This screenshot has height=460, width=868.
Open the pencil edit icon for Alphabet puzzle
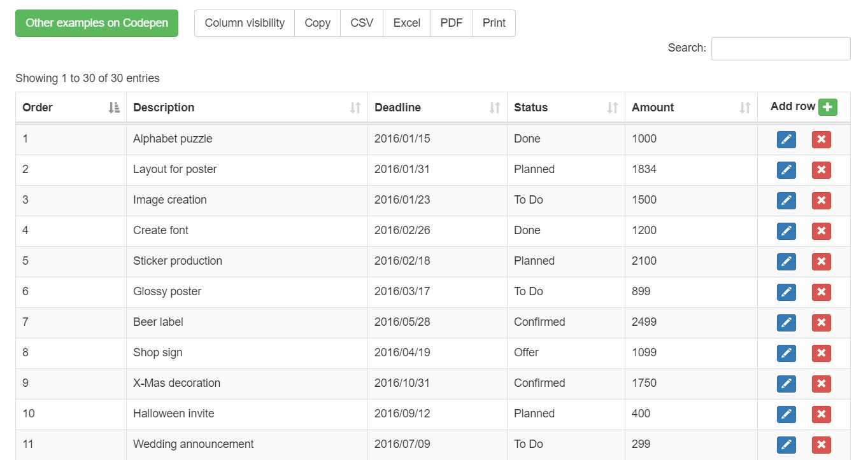[x=786, y=139]
